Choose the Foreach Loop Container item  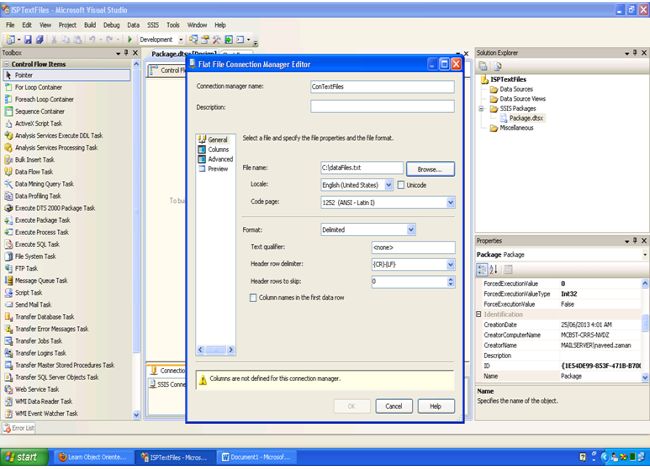click(44, 100)
